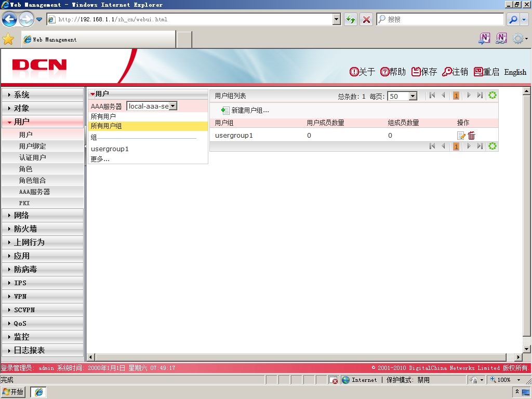Expand the 防火墙 menu section
The height and width of the screenshot is (399, 532).
[x=43, y=229]
